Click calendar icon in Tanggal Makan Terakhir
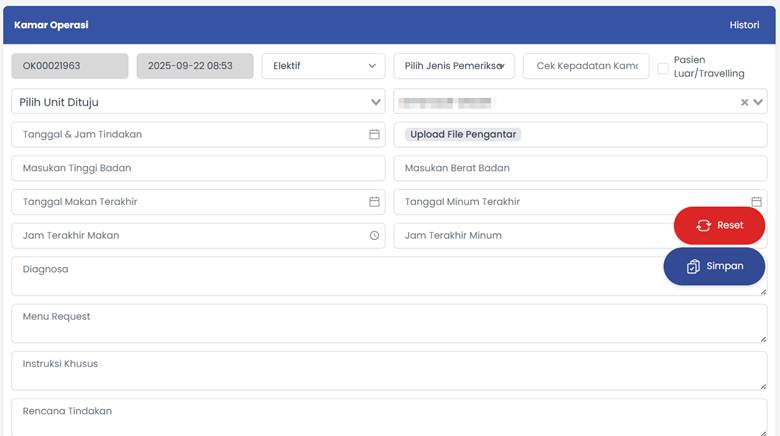The height and width of the screenshot is (436, 780). (x=374, y=202)
